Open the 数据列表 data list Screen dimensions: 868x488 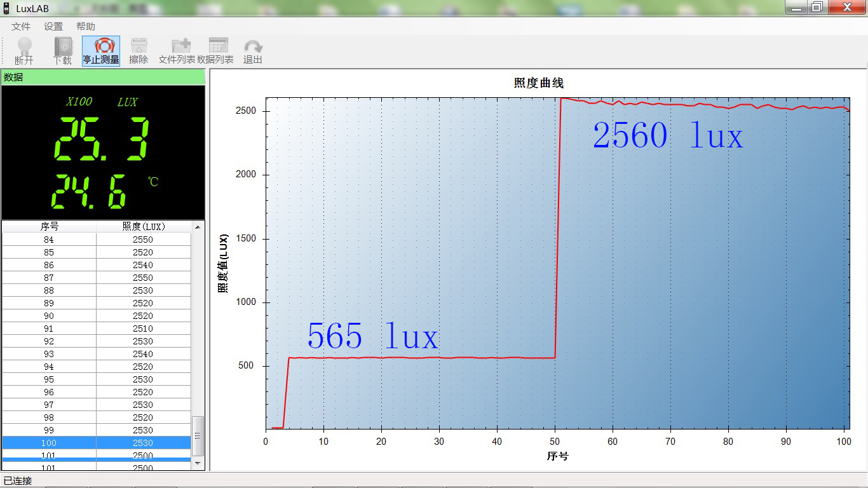pyautogui.click(x=215, y=51)
